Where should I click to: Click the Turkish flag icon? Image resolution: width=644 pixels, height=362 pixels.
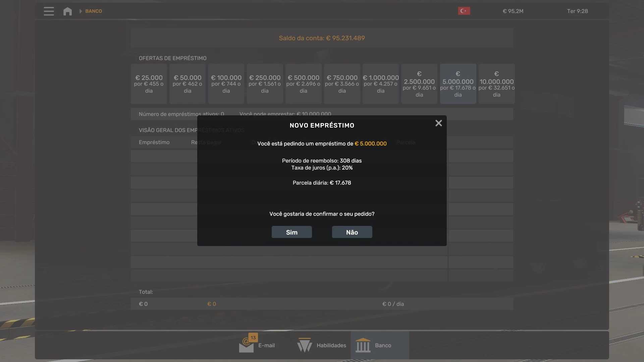coord(464,11)
